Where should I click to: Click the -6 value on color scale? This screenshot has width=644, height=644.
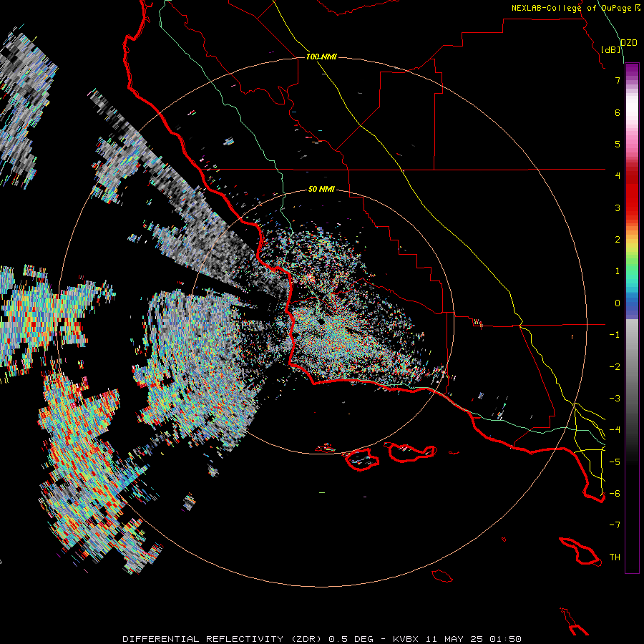coord(615,494)
